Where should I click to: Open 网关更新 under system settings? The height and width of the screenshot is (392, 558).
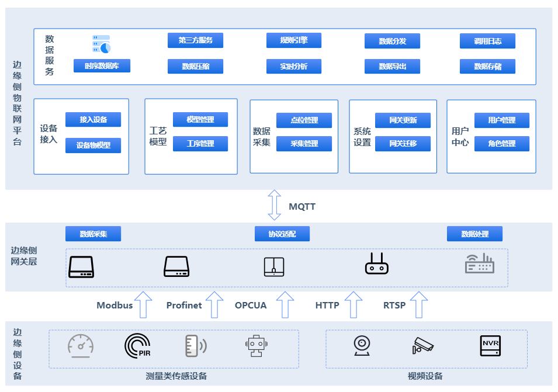click(x=403, y=120)
